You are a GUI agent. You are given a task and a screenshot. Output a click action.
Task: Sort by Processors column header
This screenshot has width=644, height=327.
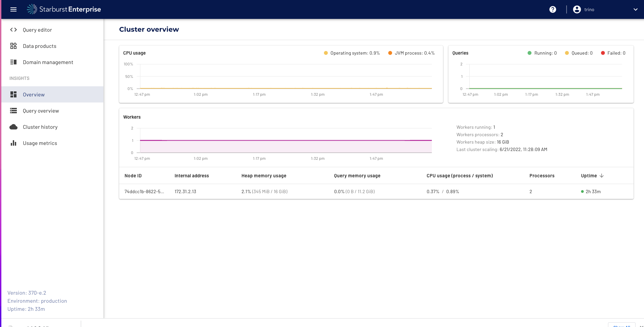pos(542,176)
